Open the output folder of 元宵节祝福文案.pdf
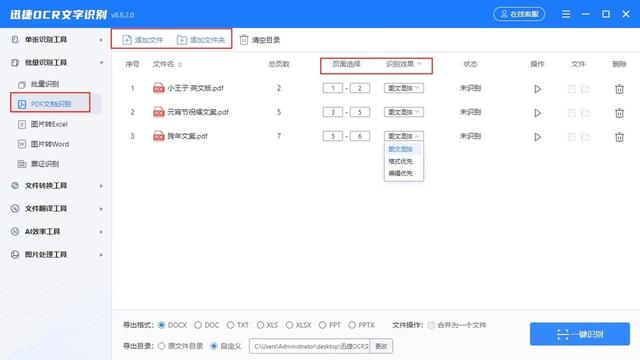 [585, 113]
